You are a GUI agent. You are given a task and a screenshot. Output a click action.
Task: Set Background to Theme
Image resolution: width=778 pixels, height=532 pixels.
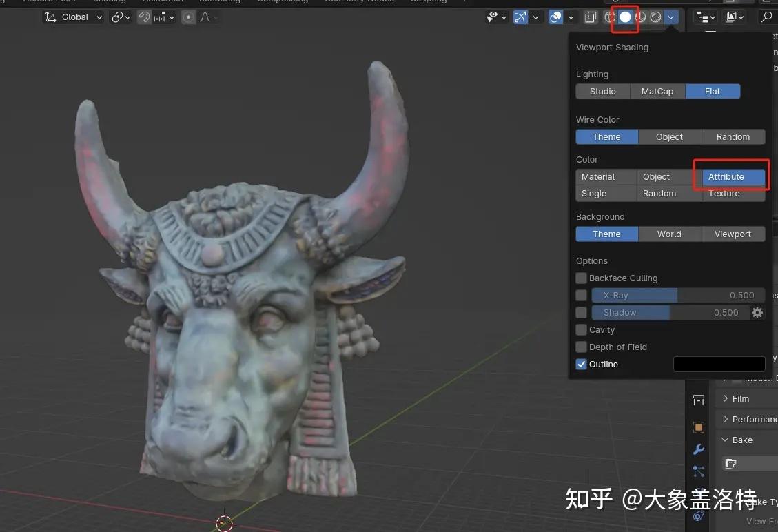point(607,234)
